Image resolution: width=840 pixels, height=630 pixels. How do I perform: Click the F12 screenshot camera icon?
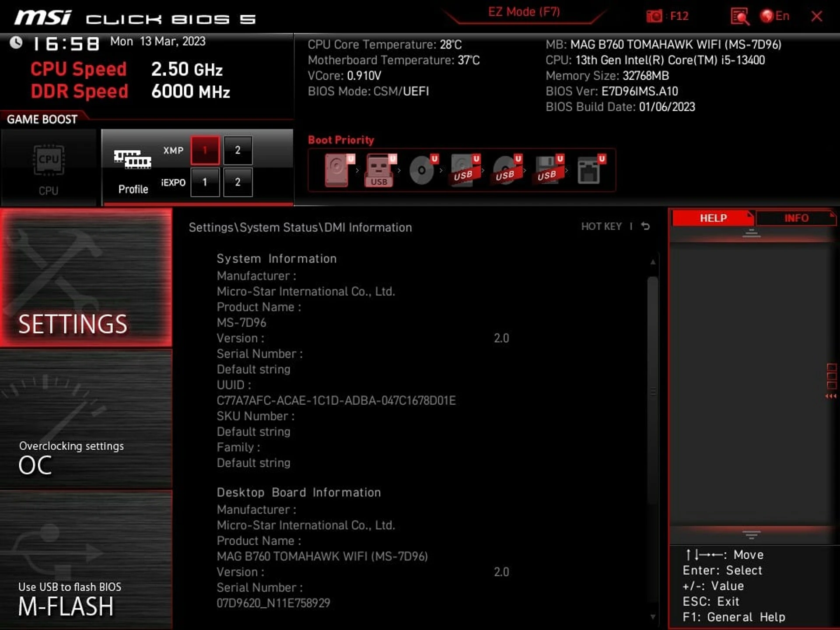(654, 17)
